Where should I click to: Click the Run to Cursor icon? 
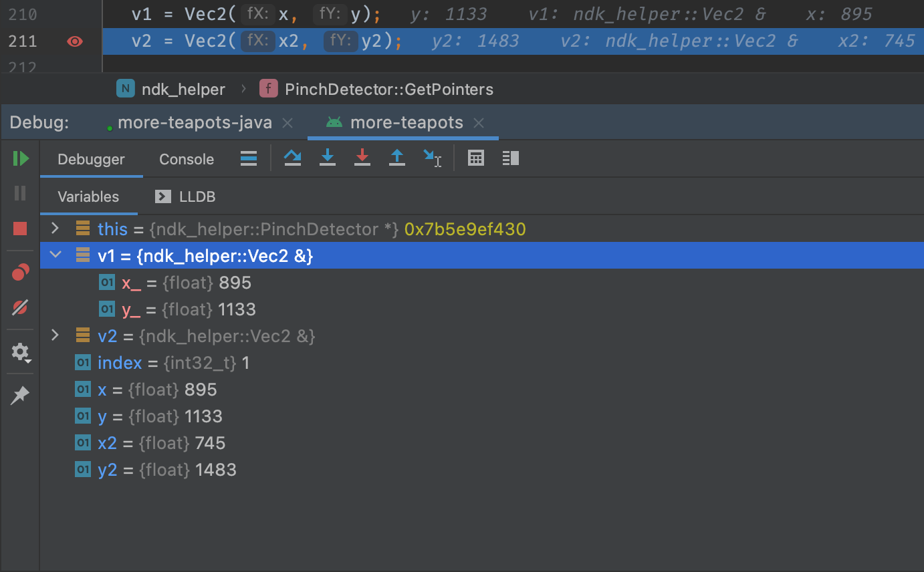tap(432, 158)
